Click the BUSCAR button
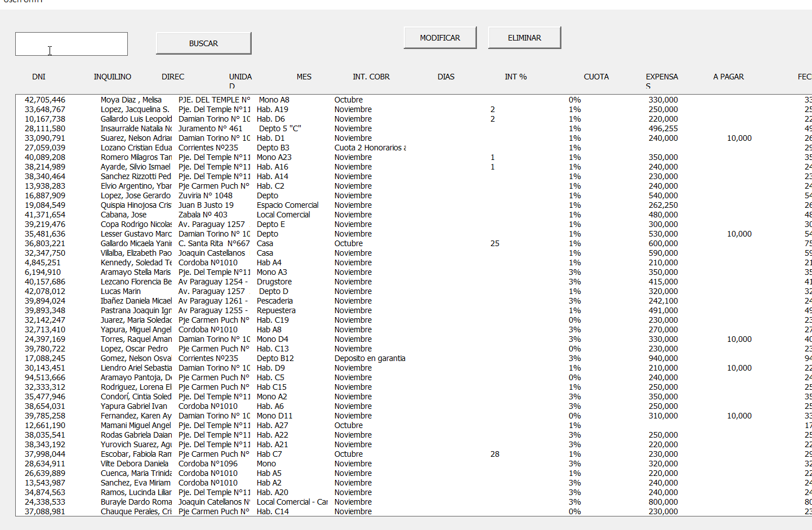 pos(203,43)
